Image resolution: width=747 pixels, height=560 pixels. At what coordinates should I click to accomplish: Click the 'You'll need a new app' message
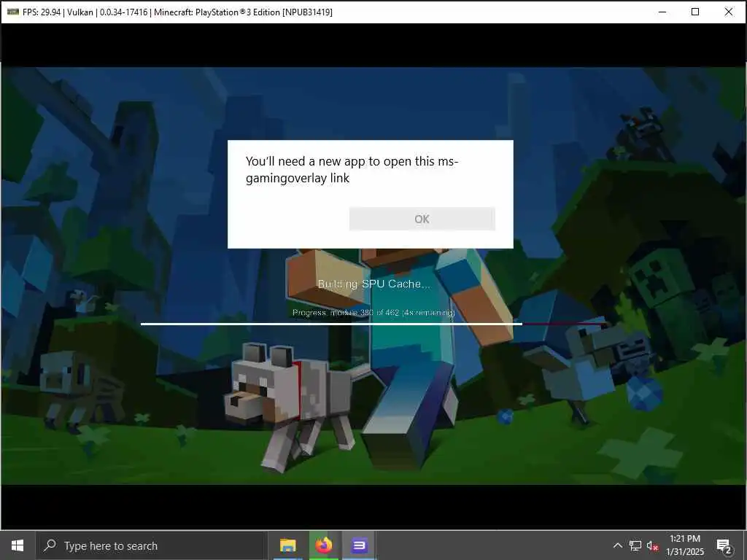[x=352, y=169]
